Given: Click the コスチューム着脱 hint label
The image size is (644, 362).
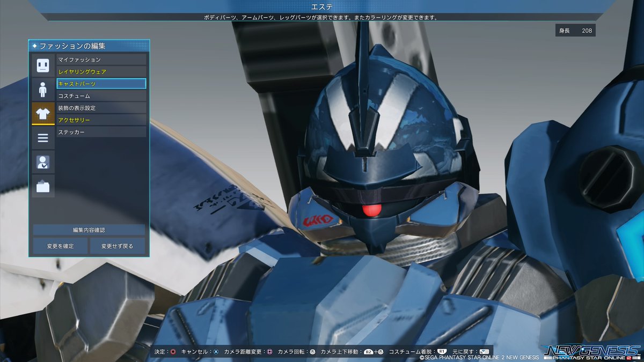Looking at the screenshot, I should pos(411,352).
